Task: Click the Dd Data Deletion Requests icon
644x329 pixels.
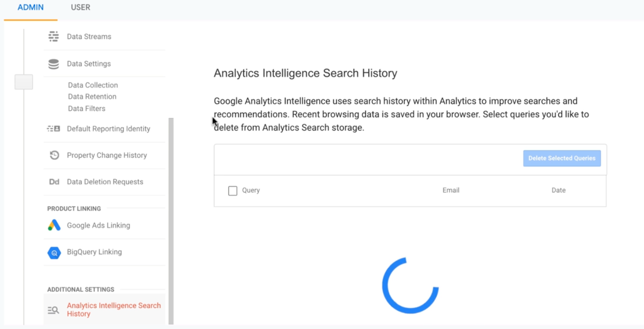Action: (54, 182)
